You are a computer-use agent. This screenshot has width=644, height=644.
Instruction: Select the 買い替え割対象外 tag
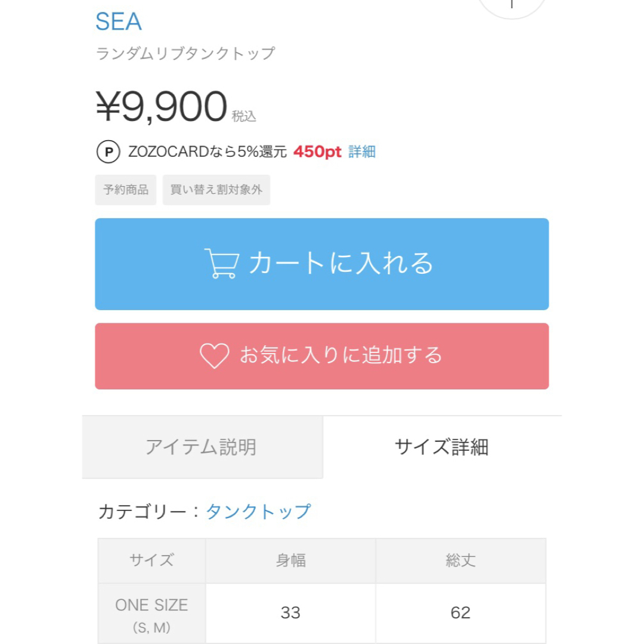[216, 190]
